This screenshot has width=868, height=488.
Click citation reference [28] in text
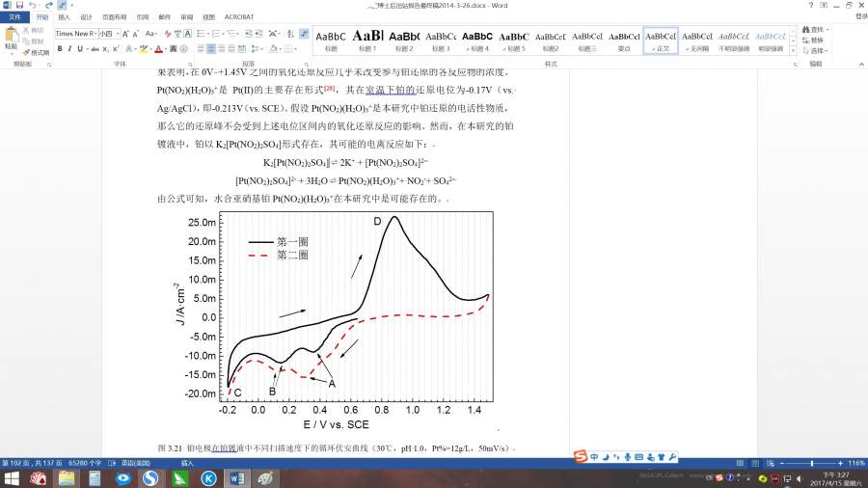(330, 88)
